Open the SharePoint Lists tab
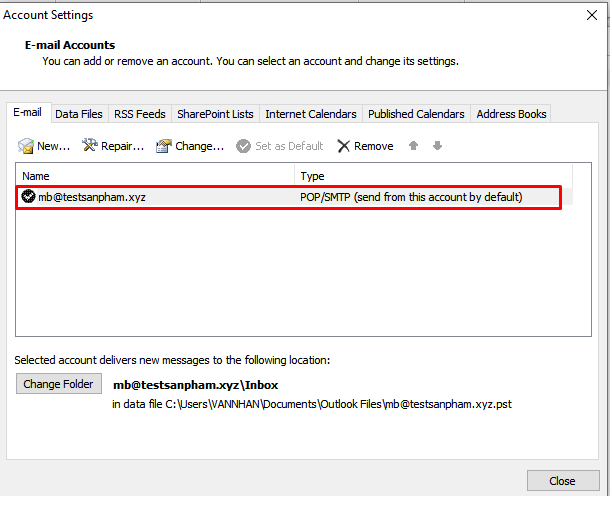Image resolution: width=612 pixels, height=515 pixels. click(215, 114)
